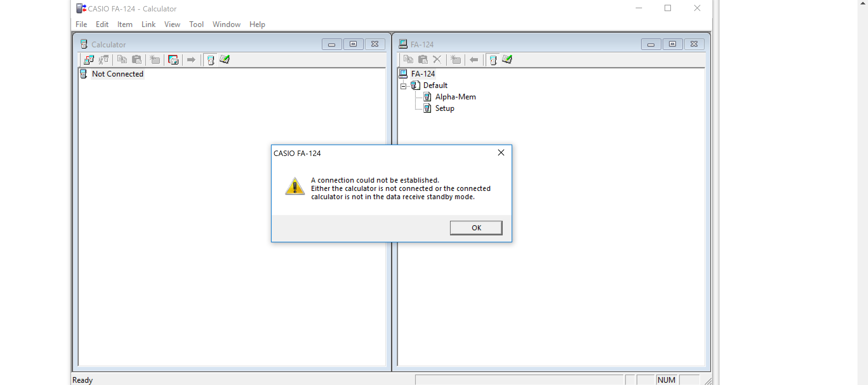Open the Tool menu
This screenshot has width=868, height=385.
click(x=196, y=24)
